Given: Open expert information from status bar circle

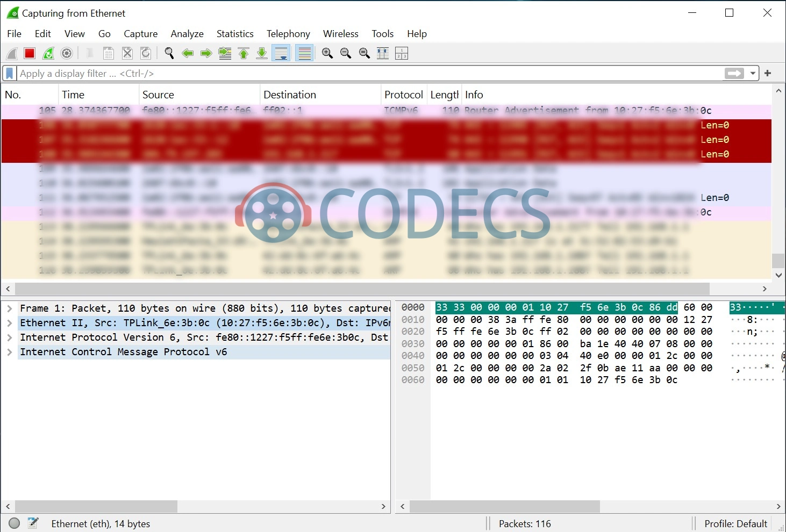Looking at the screenshot, I should coord(15,523).
